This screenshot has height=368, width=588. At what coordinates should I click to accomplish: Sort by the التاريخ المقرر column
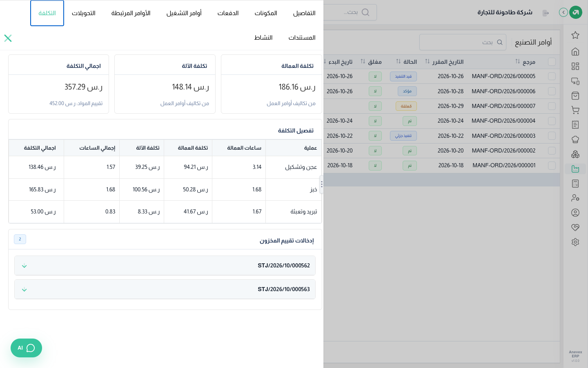[x=428, y=61]
